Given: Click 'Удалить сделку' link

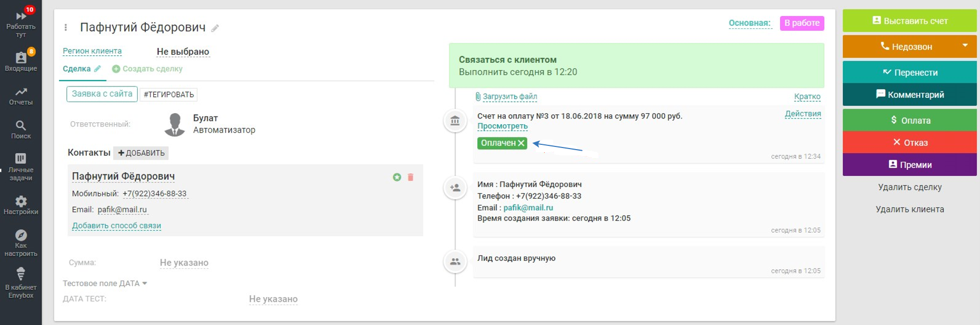Looking at the screenshot, I should click(x=909, y=187).
